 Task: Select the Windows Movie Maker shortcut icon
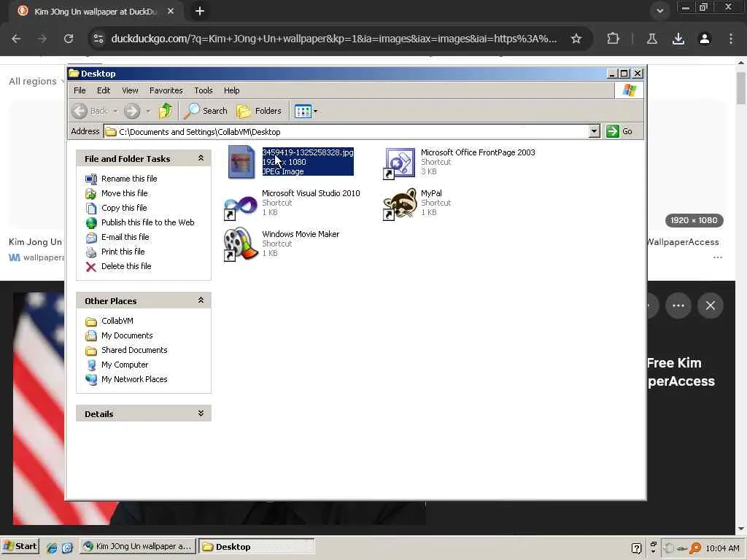pyautogui.click(x=240, y=244)
